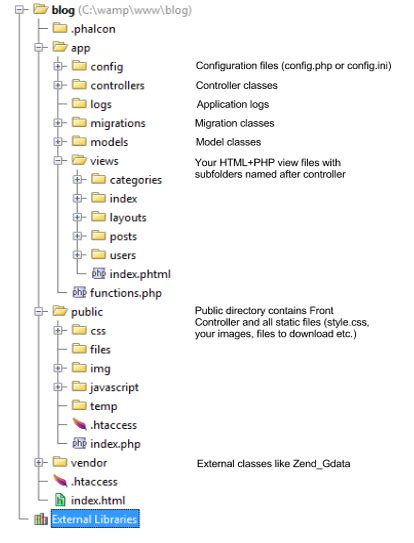414x543 pixels.
Task: Click the .phalcon folder icon
Action: [60, 28]
